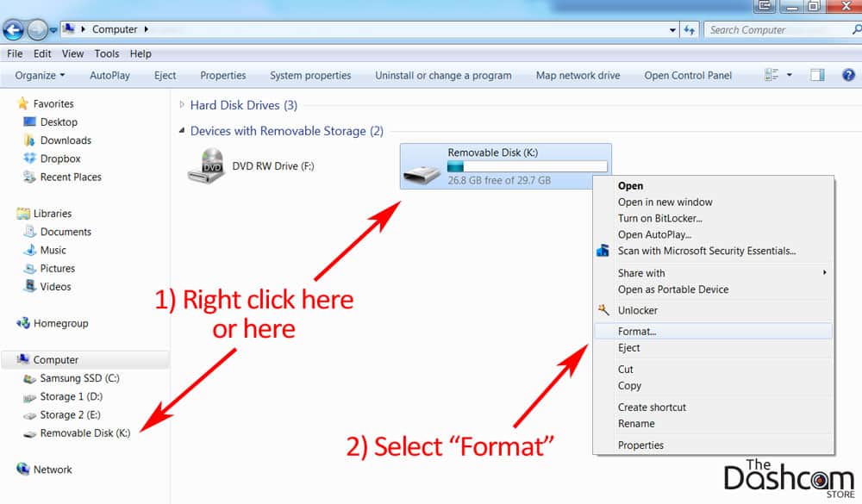Click the Map network drive button
Image resolution: width=862 pixels, height=504 pixels.
(x=578, y=75)
